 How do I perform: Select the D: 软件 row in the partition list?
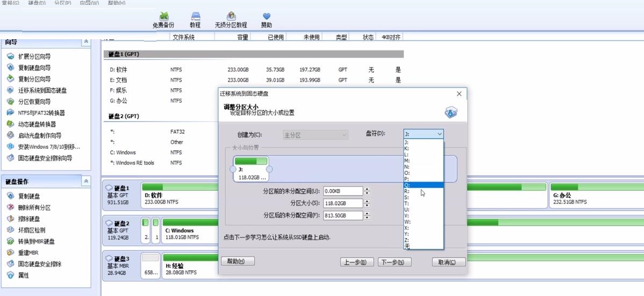tap(253, 70)
